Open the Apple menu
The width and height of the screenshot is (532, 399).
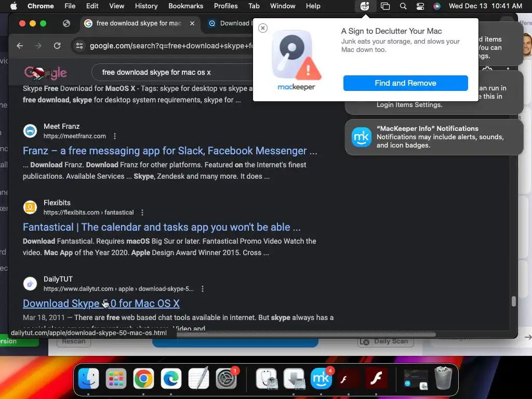pyautogui.click(x=14, y=6)
